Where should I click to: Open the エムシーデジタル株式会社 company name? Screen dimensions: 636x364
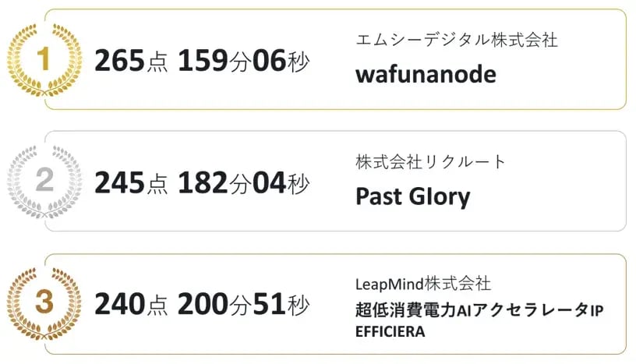click(456, 40)
